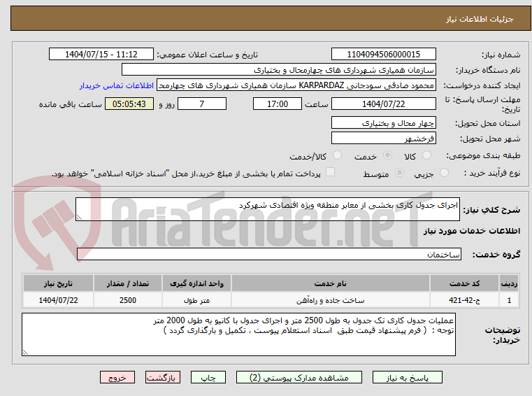Viewport: 532px width, 396px height.
Task: Click the نوع فرآیند خرید label
Action: pos(492,174)
